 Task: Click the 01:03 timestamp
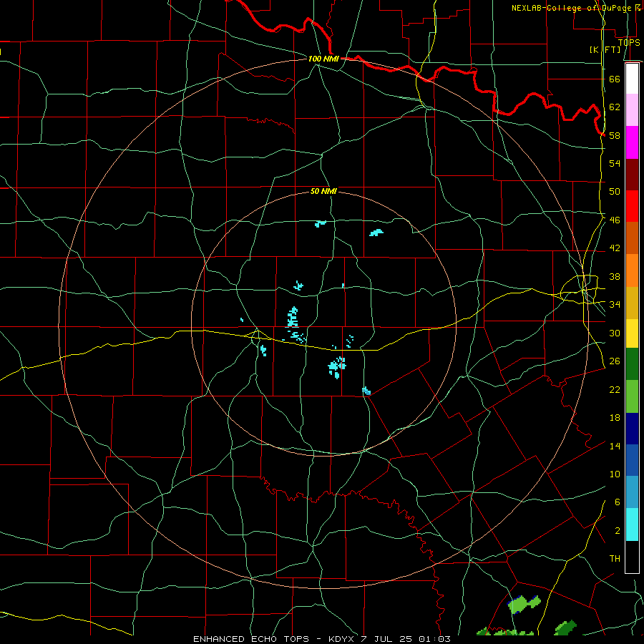[x=434, y=639]
